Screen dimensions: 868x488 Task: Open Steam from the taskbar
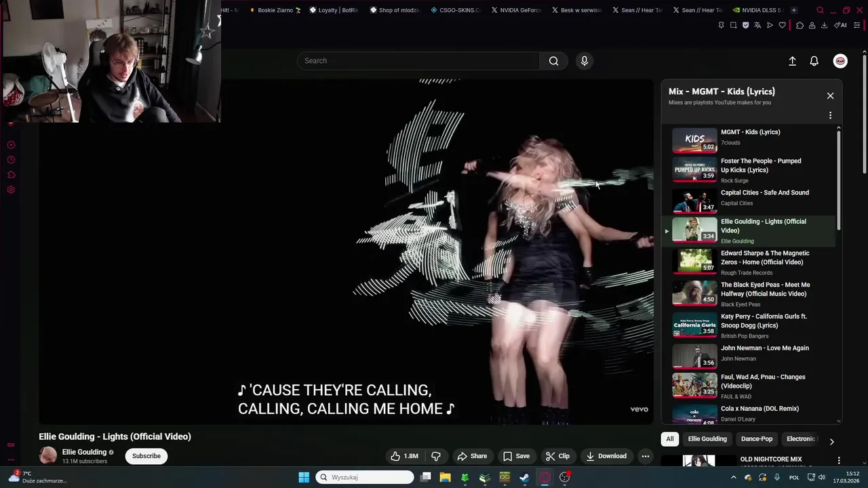tap(524, 477)
